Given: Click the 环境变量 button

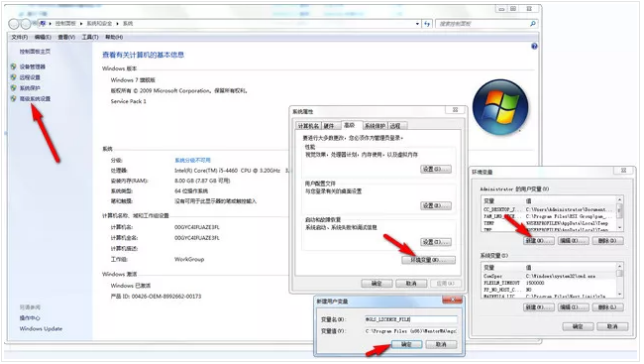Looking at the screenshot, I should coord(428,260).
